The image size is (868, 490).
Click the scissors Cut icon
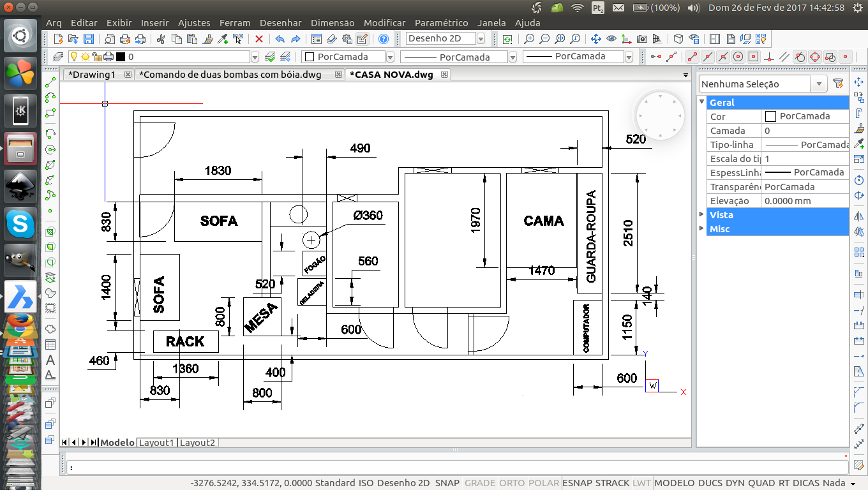(160, 39)
